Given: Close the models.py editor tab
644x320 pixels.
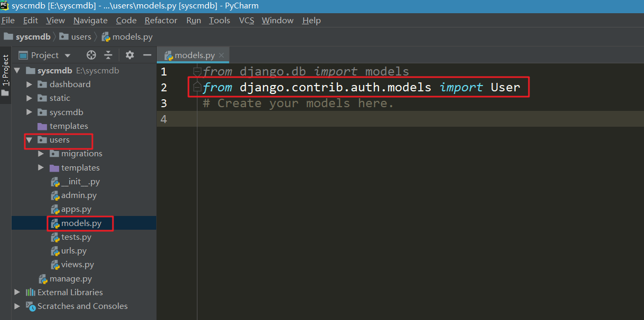Looking at the screenshot, I should click(x=222, y=55).
